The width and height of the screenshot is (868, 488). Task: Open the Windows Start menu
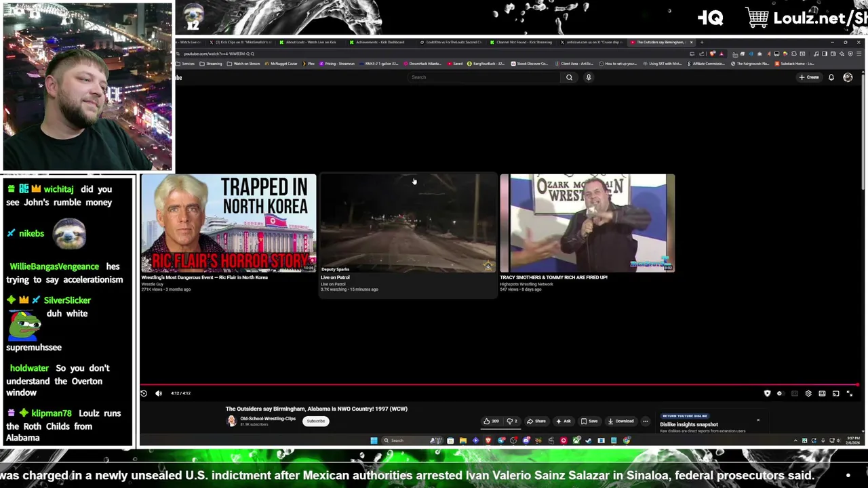374,441
